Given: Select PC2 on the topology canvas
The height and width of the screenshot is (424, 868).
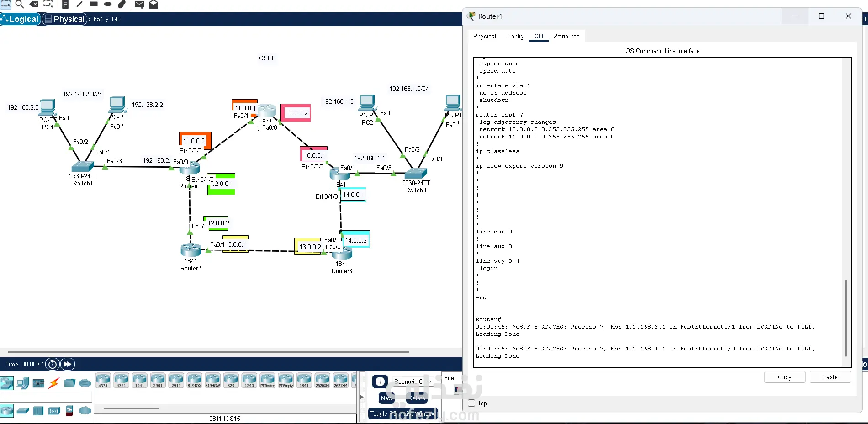Looking at the screenshot, I should pyautogui.click(x=367, y=103).
